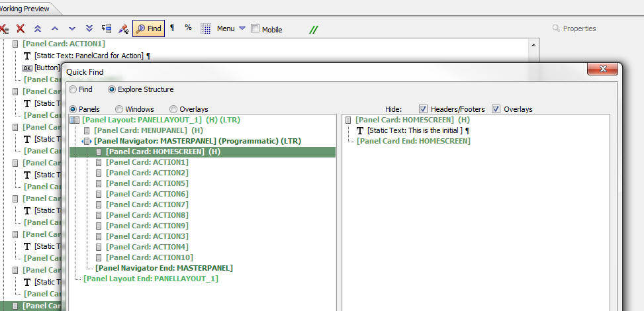The height and width of the screenshot is (311, 644).
Task: Select Panel Card ACTION8 row
Action: click(x=148, y=216)
